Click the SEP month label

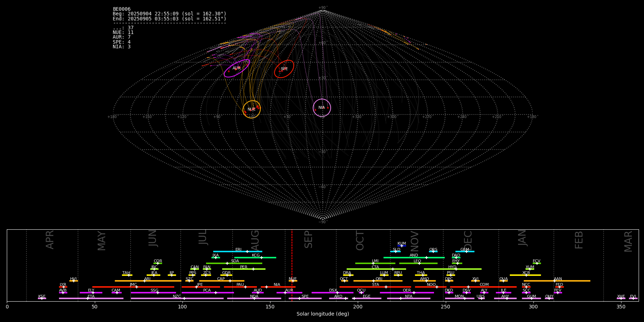(x=308, y=239)
